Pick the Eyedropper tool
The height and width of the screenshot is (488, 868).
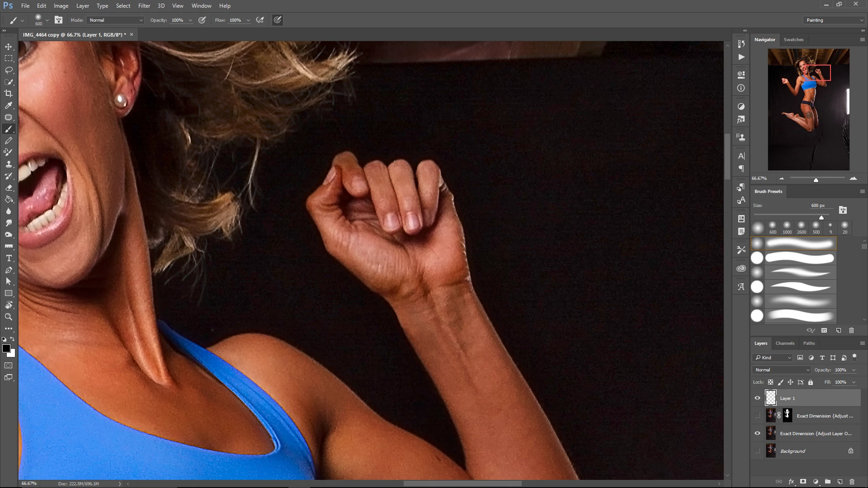(9, 105)
